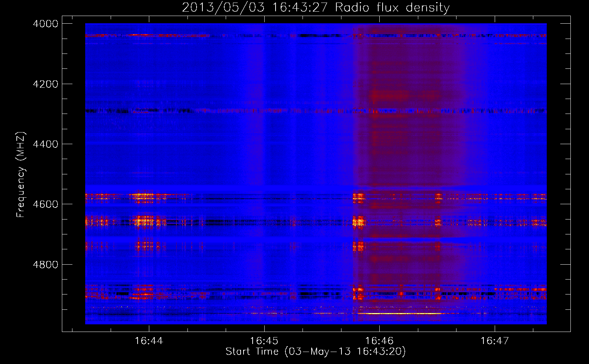Select the 4800 frequency axis label

(x=46, y=265)
